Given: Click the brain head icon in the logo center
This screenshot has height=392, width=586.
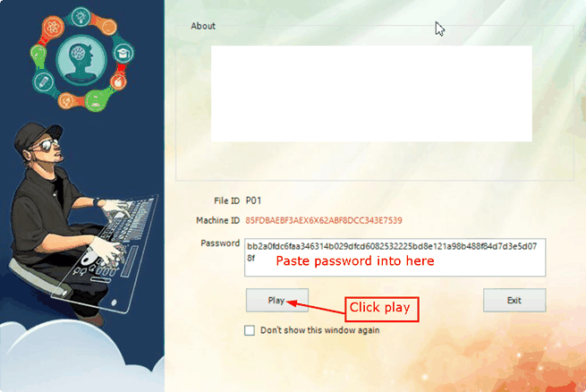Looking at the screenshot, I should (x=81, y=60).
